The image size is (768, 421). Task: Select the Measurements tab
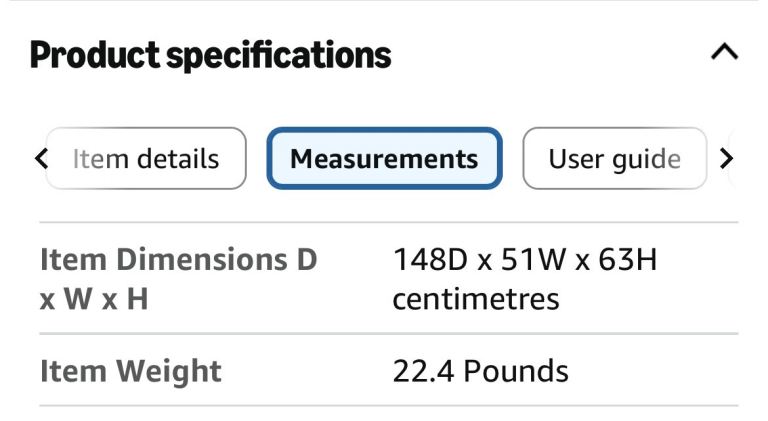384,158
